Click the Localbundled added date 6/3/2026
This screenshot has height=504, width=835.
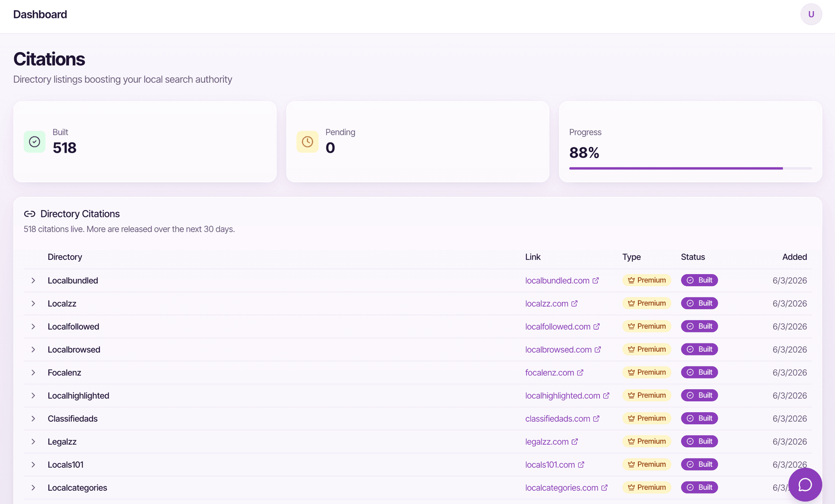tap(789, 280)
